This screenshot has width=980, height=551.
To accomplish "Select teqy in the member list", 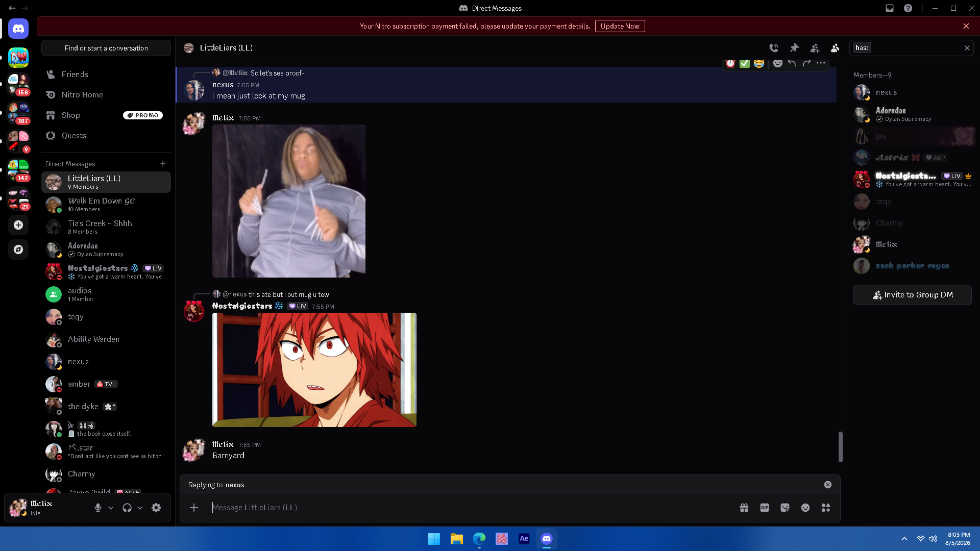I will coord(912,202).
